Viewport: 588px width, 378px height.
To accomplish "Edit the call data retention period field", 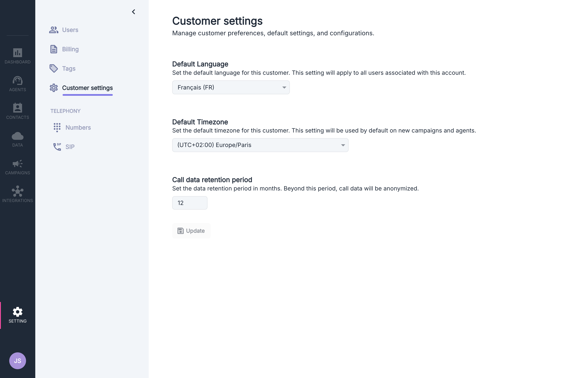I will pos(189,202).
